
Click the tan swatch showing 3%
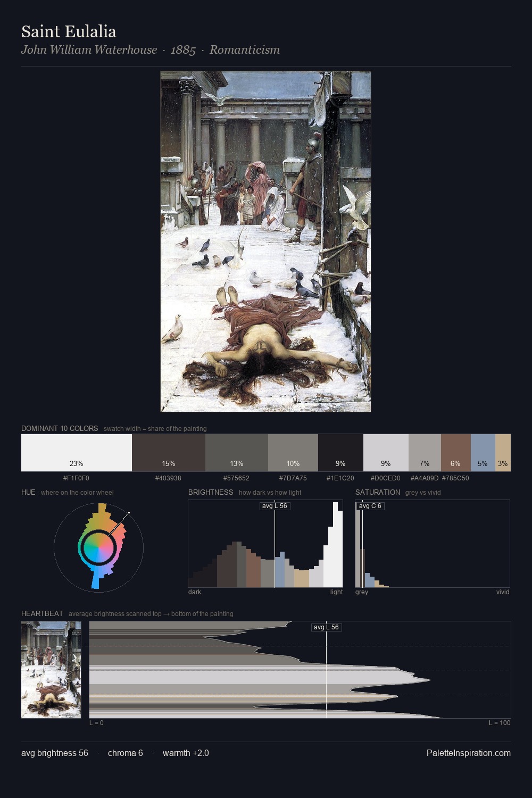coord(503,453)
